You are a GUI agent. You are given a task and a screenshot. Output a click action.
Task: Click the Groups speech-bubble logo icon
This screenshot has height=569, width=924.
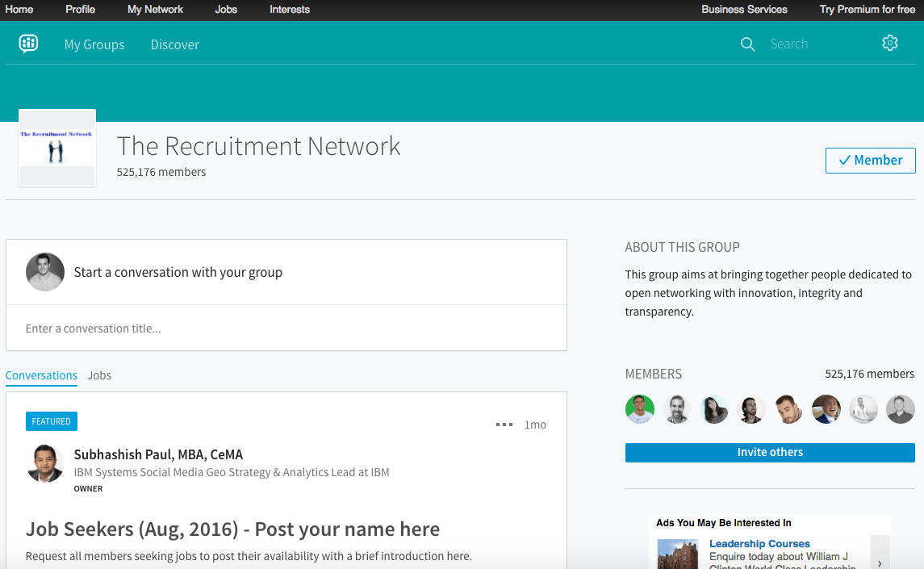28,44
